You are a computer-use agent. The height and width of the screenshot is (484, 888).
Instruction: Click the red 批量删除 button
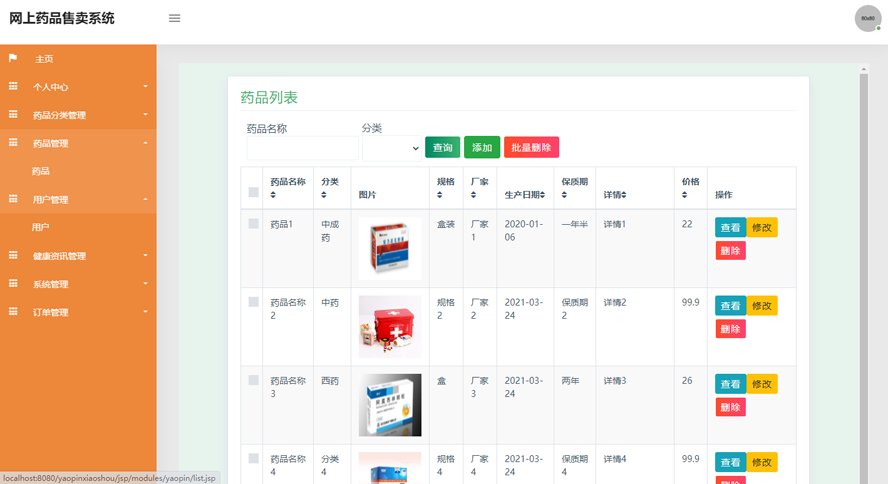[x=531, y=147]
